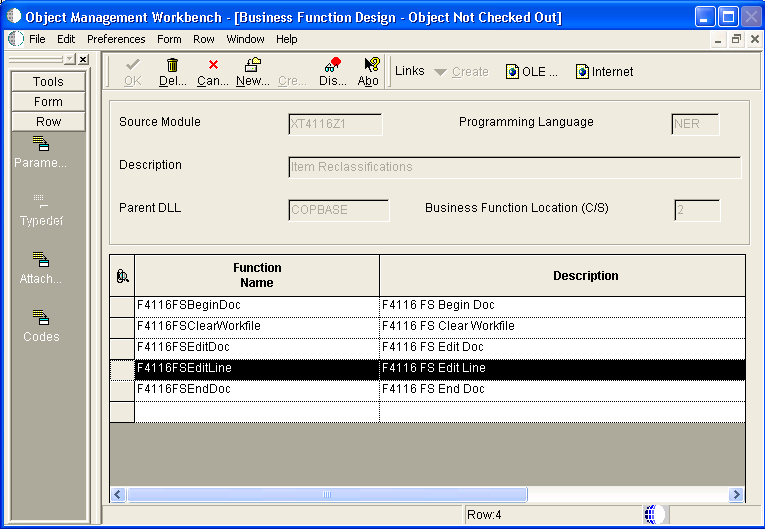Open the Help menu
The height and width of the screenshot is (529, 765).
pos(286,39)
